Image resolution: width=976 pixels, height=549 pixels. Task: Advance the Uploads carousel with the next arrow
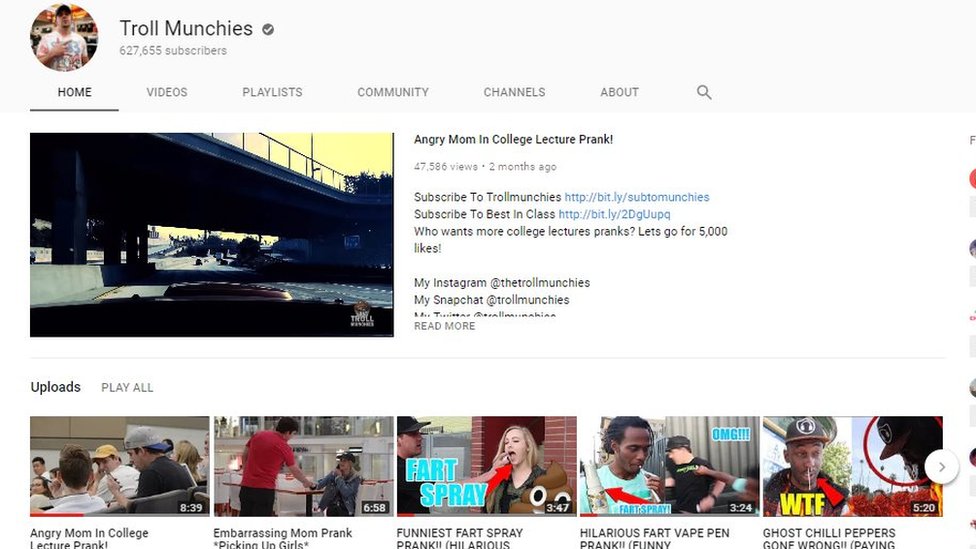pyautogui.click(x=941, y=466)
